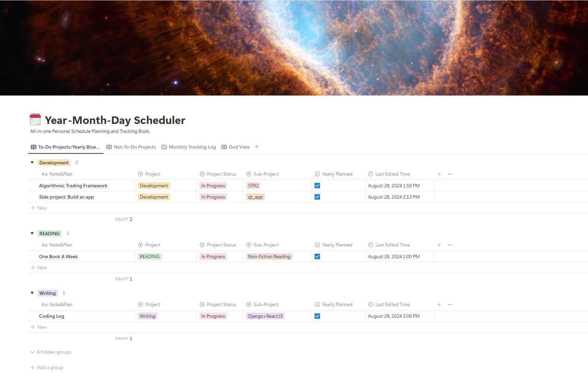
Task: Click New row under Writing group
Action: (42, 327)
